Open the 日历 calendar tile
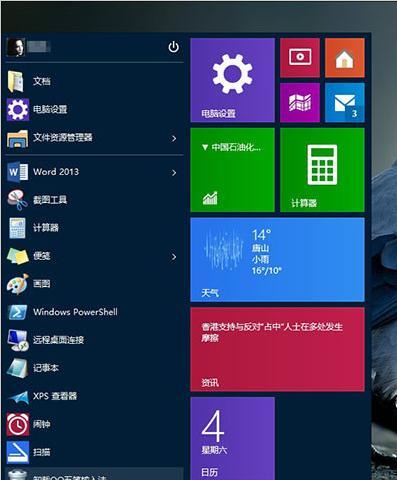Viewport: 397px width, 480px height. coord(233,439)
